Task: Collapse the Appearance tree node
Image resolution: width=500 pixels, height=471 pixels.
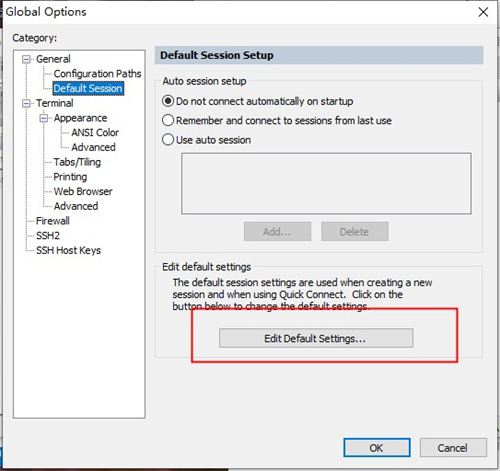Action: 44,118
